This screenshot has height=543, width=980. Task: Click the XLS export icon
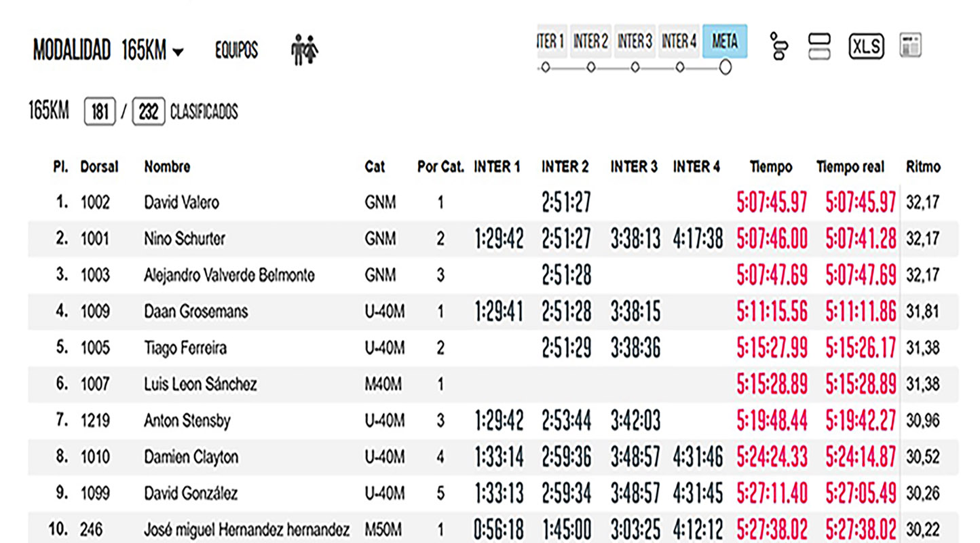(866, 46)
